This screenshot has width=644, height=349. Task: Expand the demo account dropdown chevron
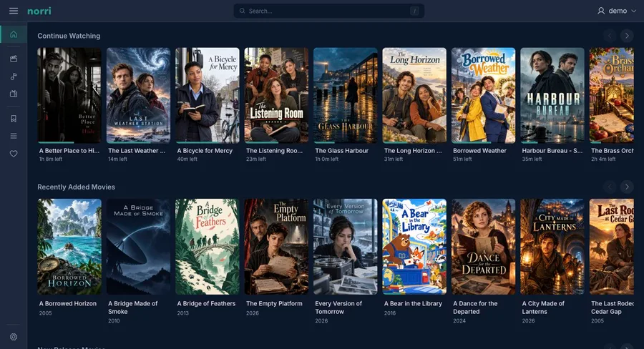[x=634, y=11]
